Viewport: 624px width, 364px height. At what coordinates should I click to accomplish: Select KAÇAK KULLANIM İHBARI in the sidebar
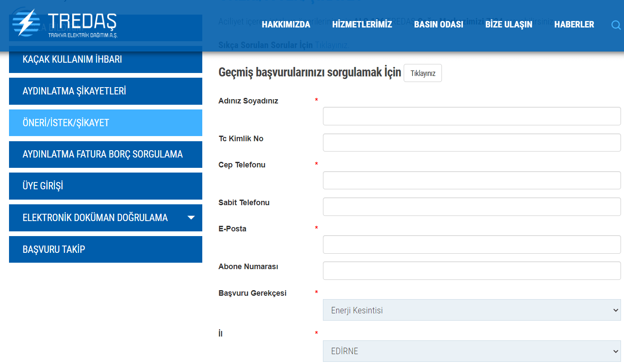pyautogui.click(x=105, y=59)
